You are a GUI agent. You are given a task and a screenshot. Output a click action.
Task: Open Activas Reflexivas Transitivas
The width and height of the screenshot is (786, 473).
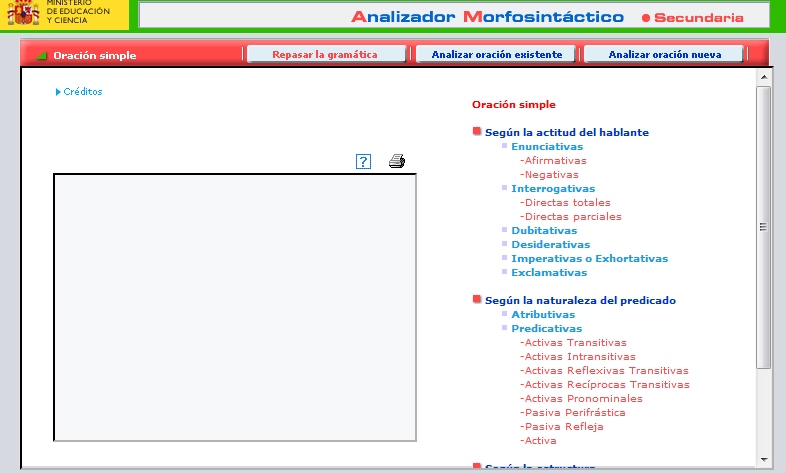point(606,370)
